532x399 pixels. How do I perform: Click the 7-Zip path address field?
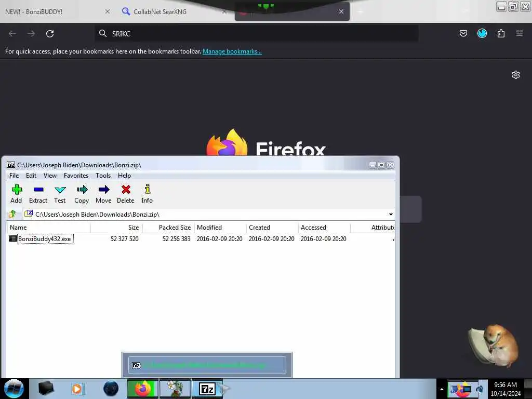tap(209, 215)
